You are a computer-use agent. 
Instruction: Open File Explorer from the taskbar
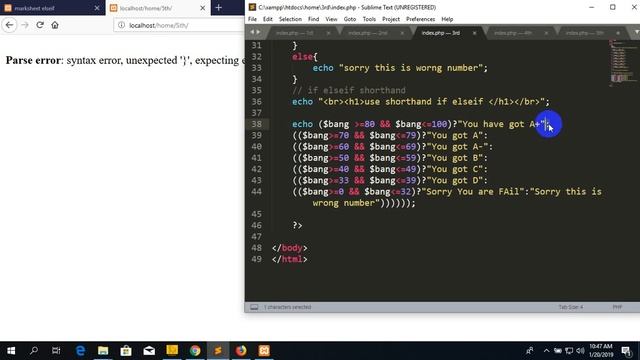(103, 351)
